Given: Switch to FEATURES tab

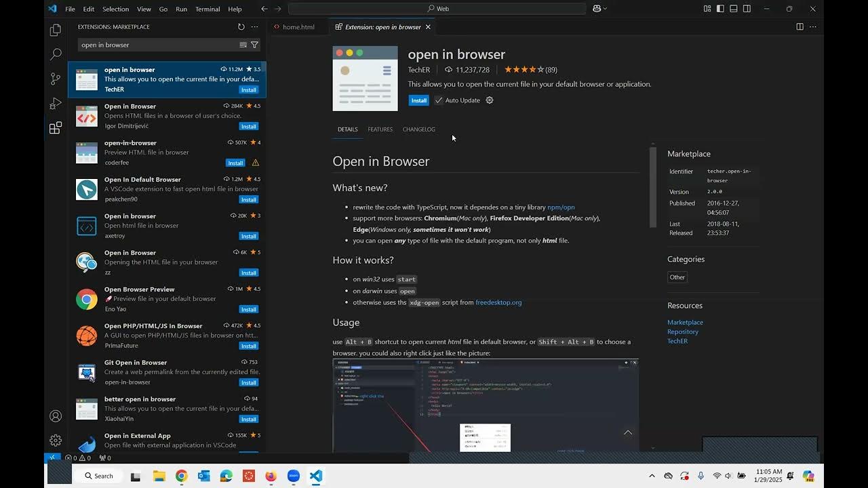Looking at the screenshot, I should [380, 129].
